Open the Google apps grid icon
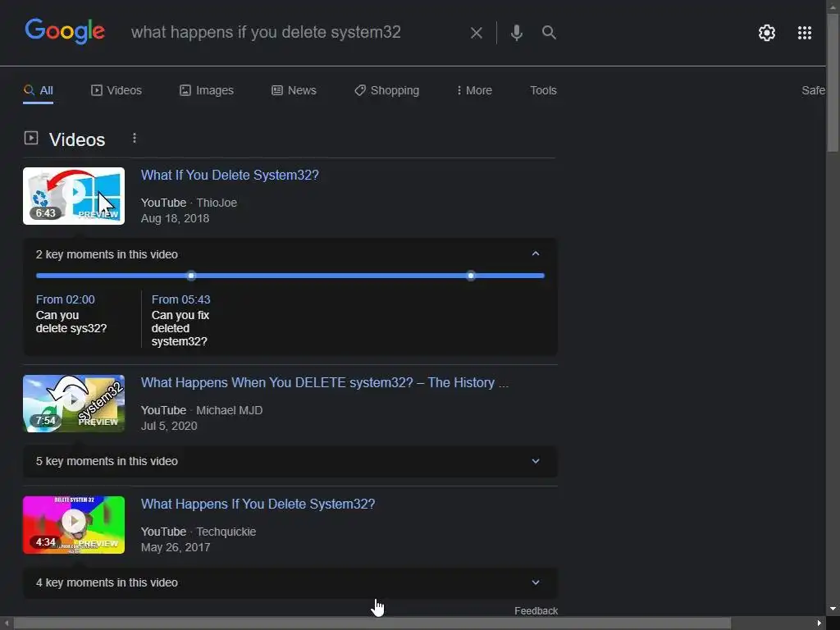This screenshot has height=630, width=840. 804,33
